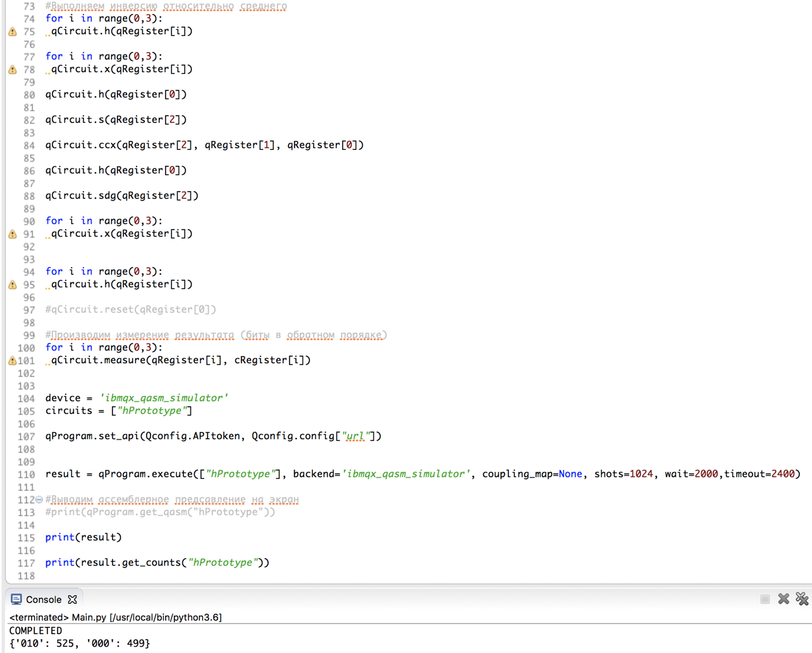
Task: Close the Console view tab
Action: 73,599
